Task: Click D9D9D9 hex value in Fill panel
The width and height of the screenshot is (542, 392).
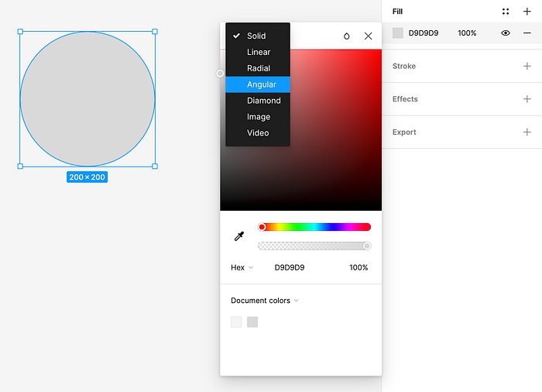Action: (424, 33)
